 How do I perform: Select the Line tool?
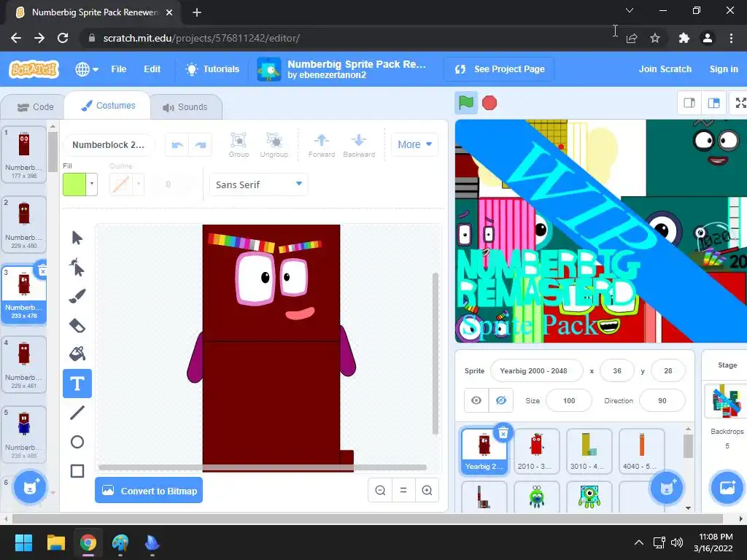tap(77, 413)
